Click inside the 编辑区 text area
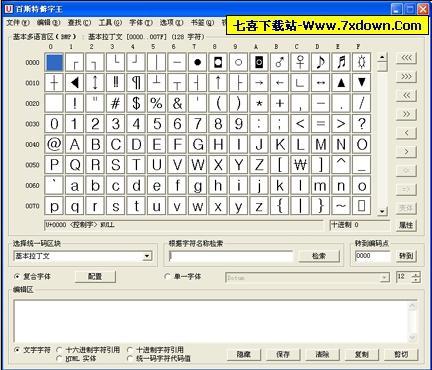 point(211,321)
